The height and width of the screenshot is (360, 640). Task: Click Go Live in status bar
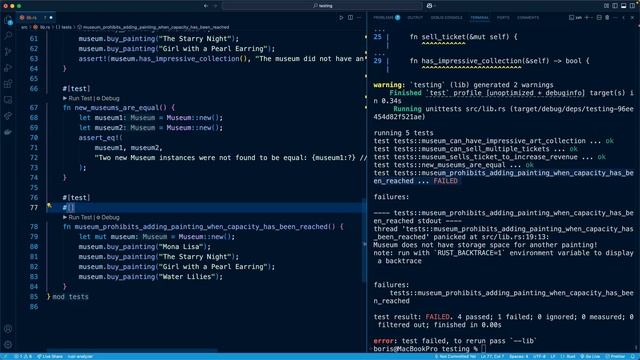590,357
